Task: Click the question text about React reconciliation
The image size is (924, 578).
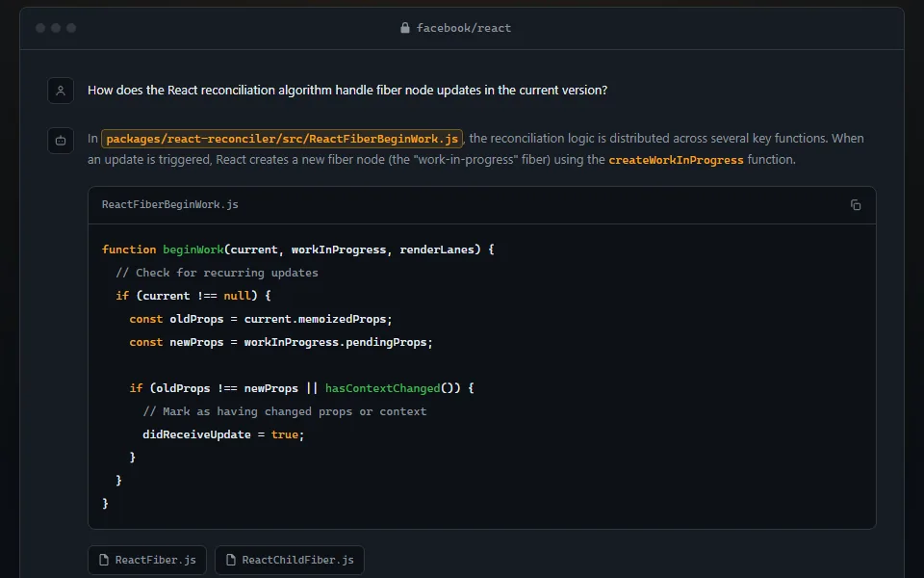Action: pyautogui.click(x=347, y=91)
